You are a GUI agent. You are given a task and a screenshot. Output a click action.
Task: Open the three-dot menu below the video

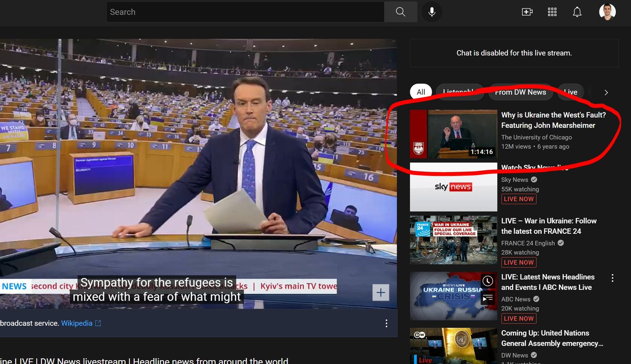point(386,323)
